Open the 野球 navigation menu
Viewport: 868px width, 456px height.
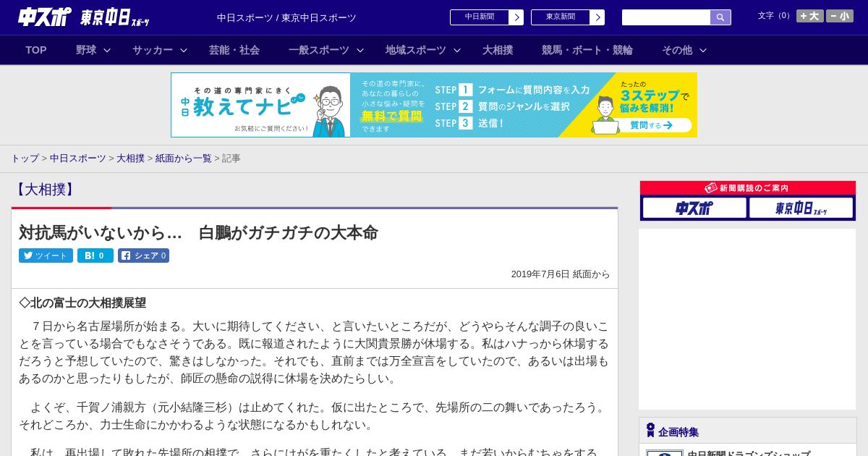pos(86,50)
